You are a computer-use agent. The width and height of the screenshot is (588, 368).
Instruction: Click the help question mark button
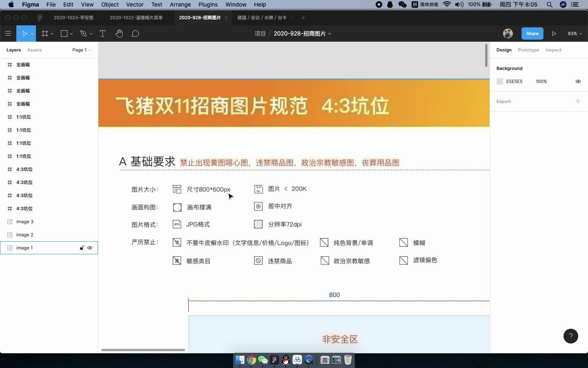(571, 336)
